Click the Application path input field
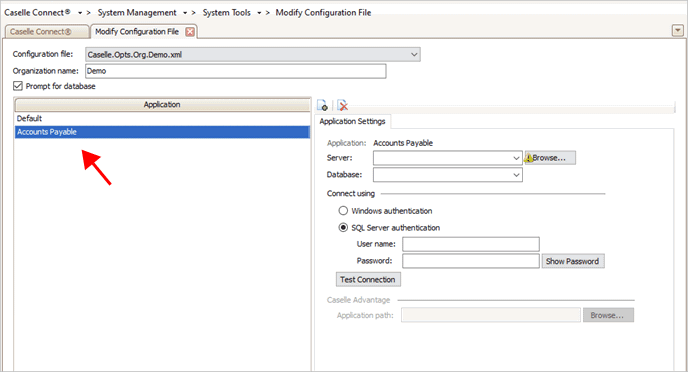688x372 pixels. 491,315
